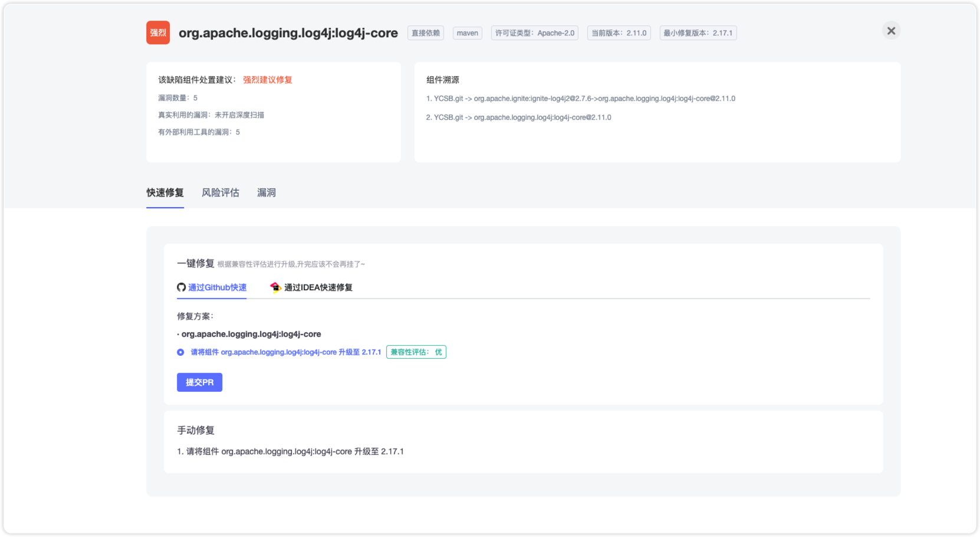Open the 漏洞 tab
The image size is (980, 537).
coord(267,193)
